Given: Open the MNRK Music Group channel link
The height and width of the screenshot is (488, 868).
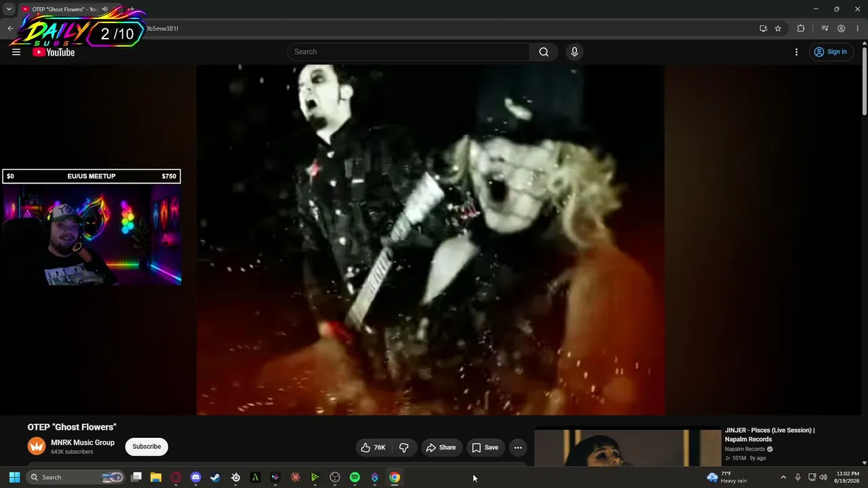Looking at the screenshot, I should click(x=83, y=443).
